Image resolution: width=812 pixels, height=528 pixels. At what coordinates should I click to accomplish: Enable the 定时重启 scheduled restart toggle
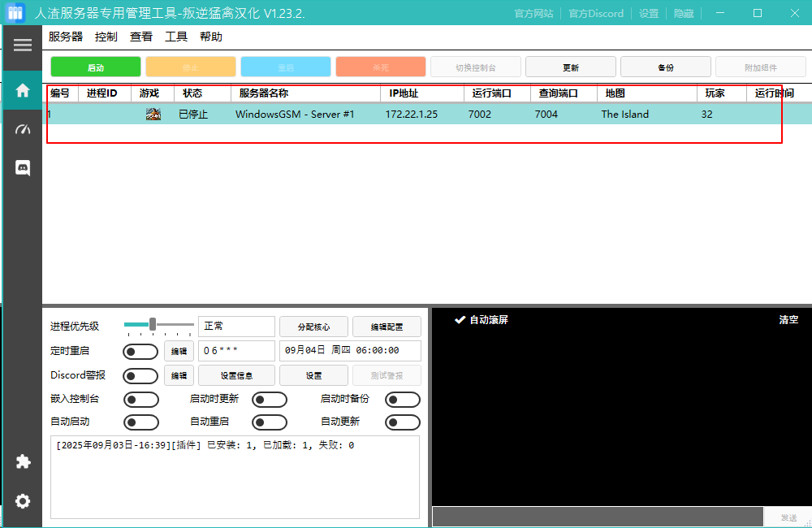(140, 352)
